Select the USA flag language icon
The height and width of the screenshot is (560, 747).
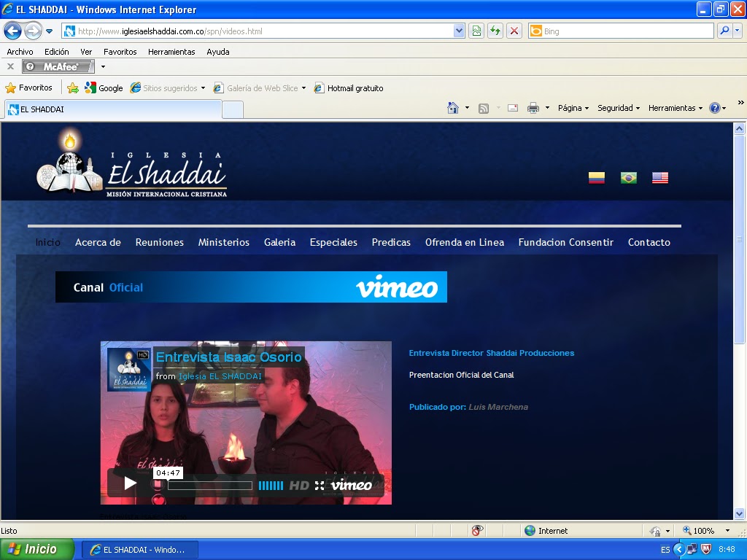(659, 178)
